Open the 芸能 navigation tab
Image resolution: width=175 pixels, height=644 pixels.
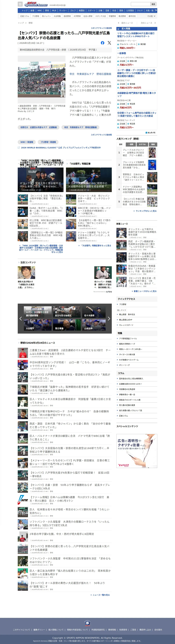107,10
